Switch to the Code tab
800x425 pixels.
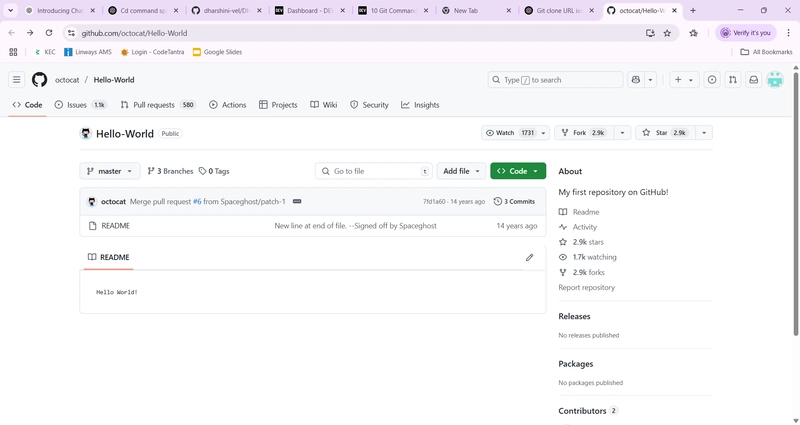28,105
